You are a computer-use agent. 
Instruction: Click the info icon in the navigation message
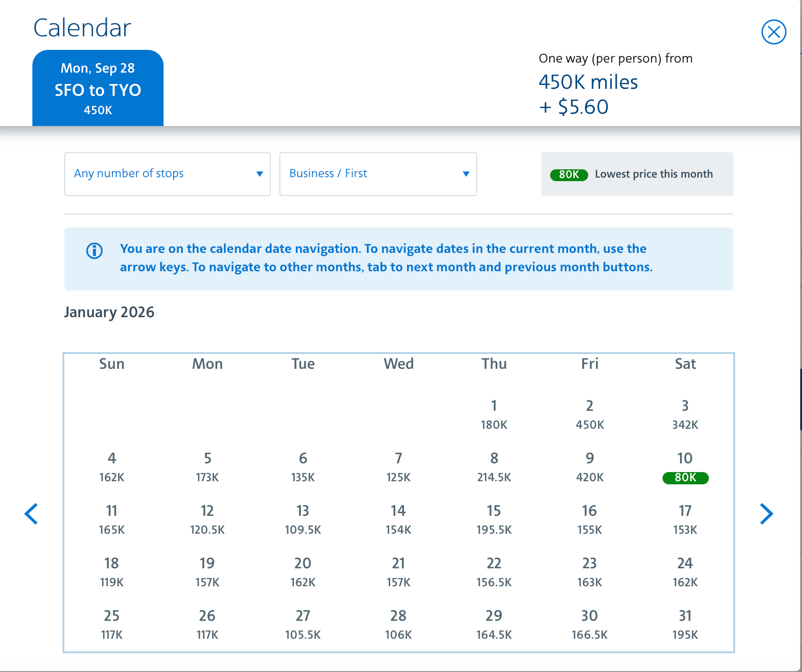[94, 251]
